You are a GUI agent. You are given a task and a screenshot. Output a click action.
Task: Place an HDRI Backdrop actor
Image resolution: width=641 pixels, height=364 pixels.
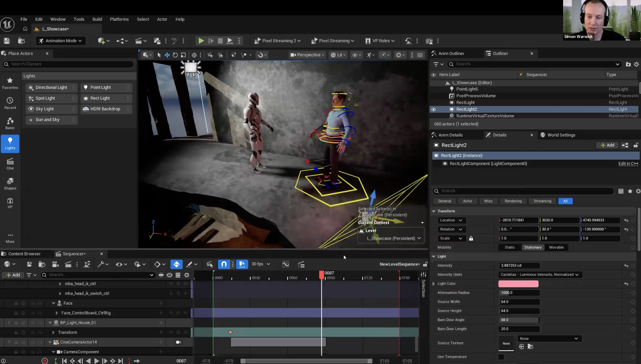click(106, 109)
